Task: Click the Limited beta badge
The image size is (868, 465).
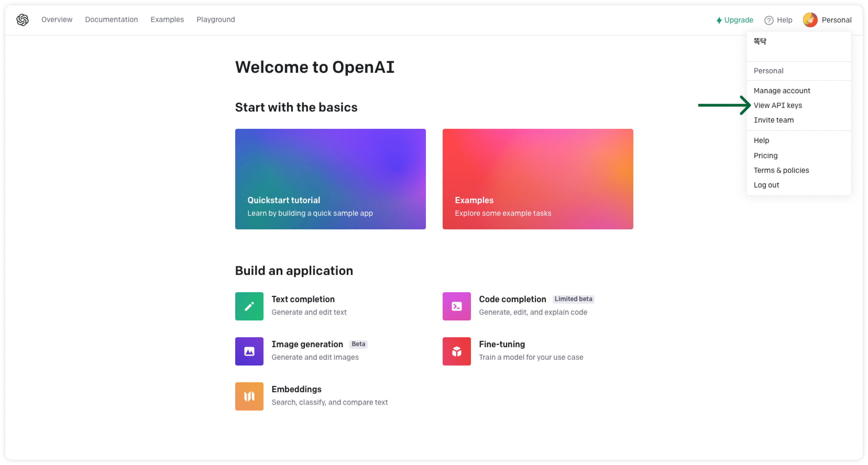Action: point(573,299)
